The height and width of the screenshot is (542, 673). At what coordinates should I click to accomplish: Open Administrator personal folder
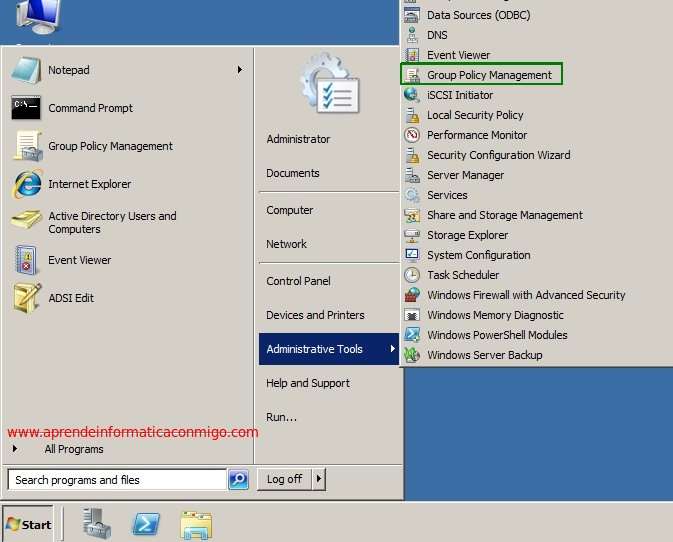(x=298, y=139)
